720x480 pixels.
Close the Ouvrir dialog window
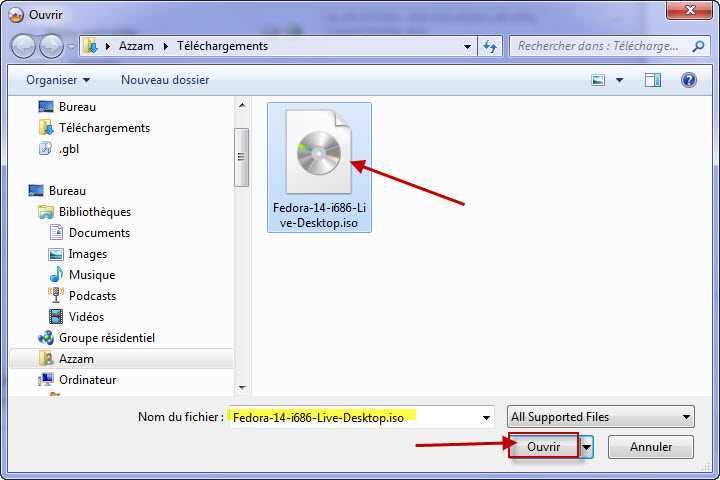pyautogui.click(x=690, y=10)
